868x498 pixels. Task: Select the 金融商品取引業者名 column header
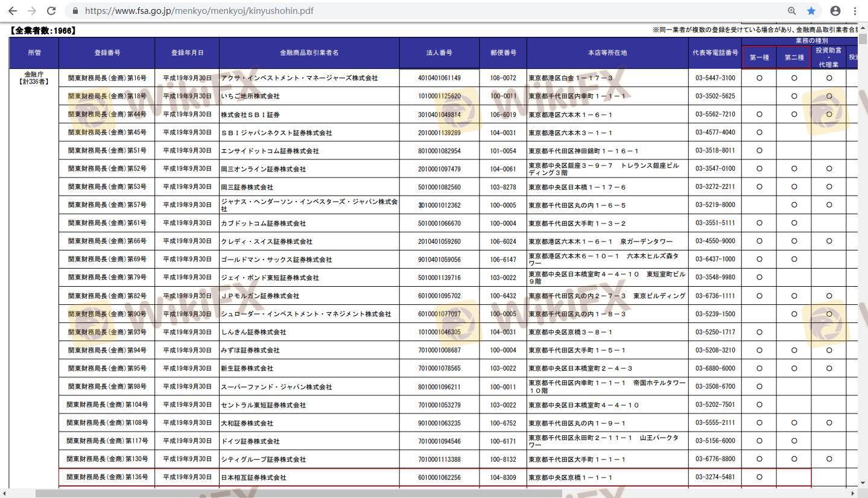tap(309, 53)
